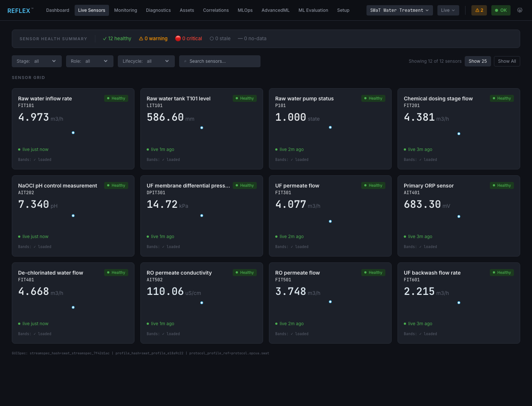Click the Healthy badge on the FIT101 card
This screenshot has width=532, height=406.
click(x=116, y=98)
